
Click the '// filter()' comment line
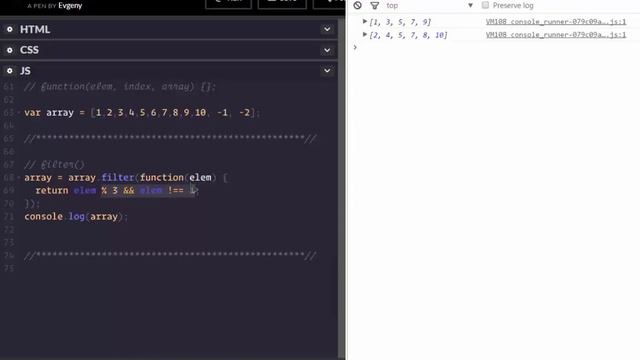54,164
